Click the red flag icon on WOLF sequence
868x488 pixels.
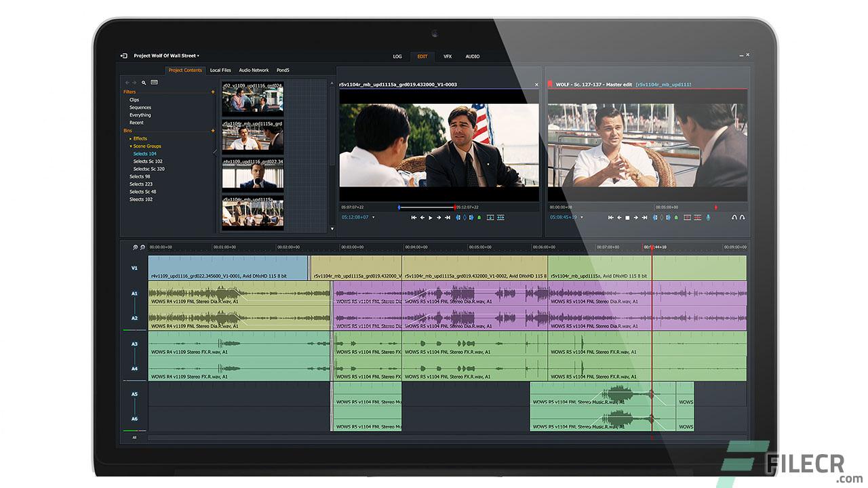coord(549,85)
